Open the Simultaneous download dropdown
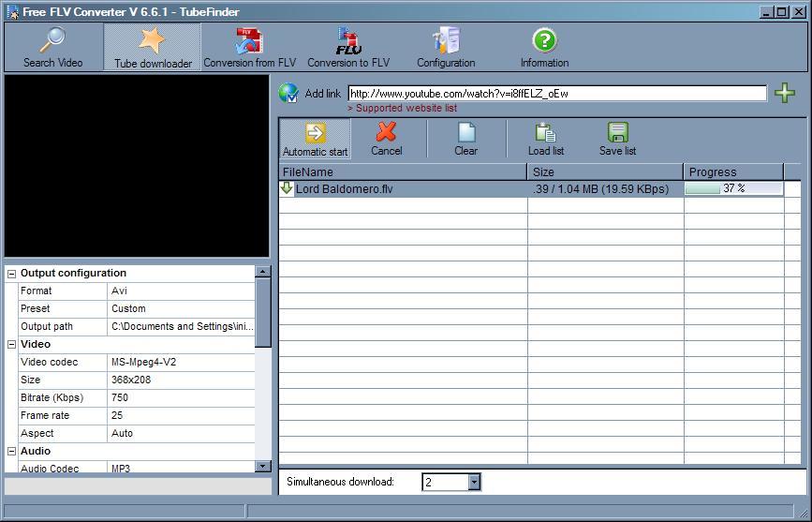This screenshot has height=522, width=812. click(474, 482)
